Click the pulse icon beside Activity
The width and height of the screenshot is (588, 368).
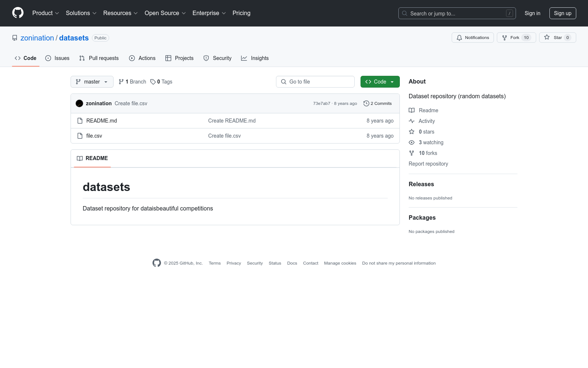(x=412, y=121)
